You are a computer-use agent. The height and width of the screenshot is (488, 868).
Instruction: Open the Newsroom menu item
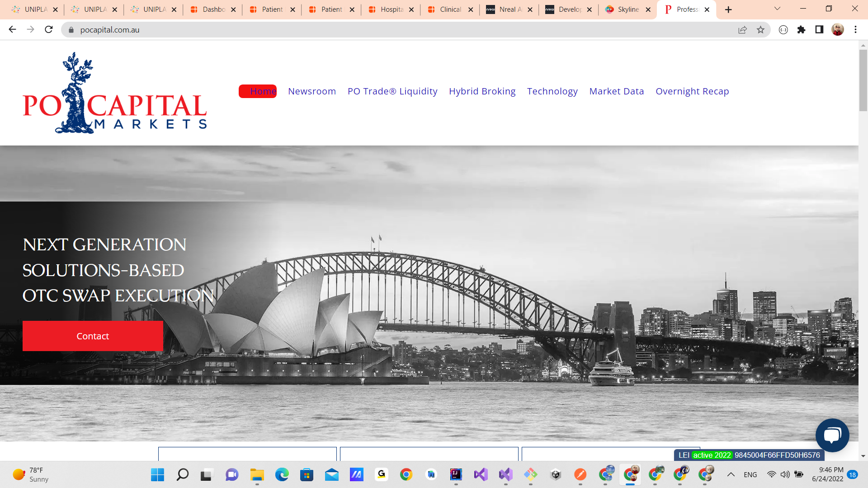pos(311,91)
